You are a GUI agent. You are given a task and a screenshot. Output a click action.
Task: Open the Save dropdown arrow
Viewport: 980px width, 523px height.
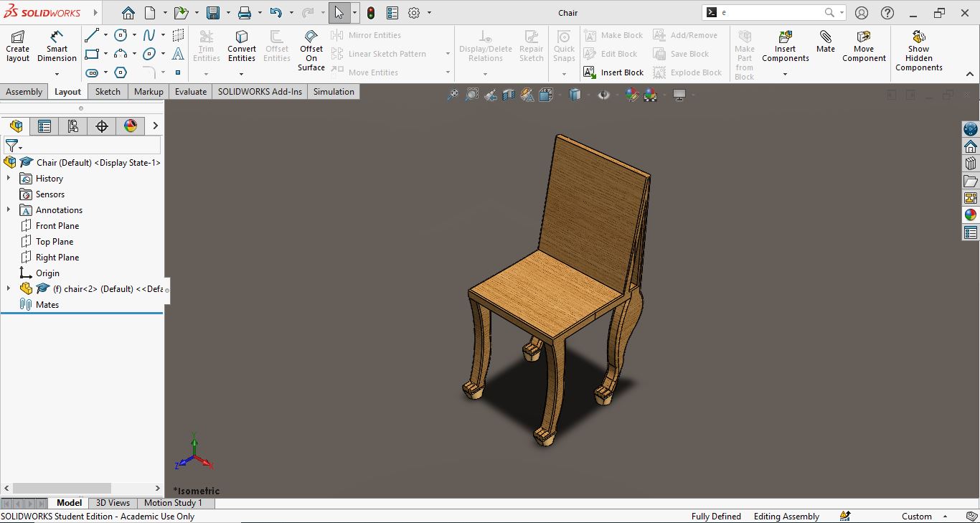coord(228,13)
